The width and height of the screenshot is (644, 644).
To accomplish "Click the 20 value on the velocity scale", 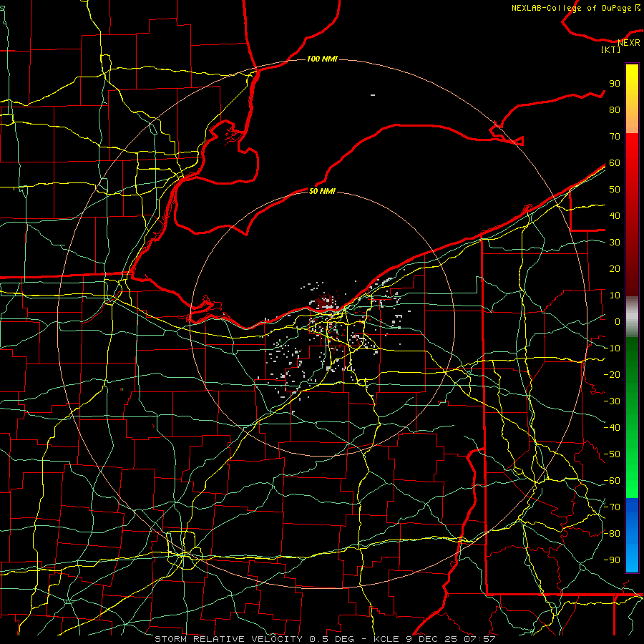I will (615, 268).
